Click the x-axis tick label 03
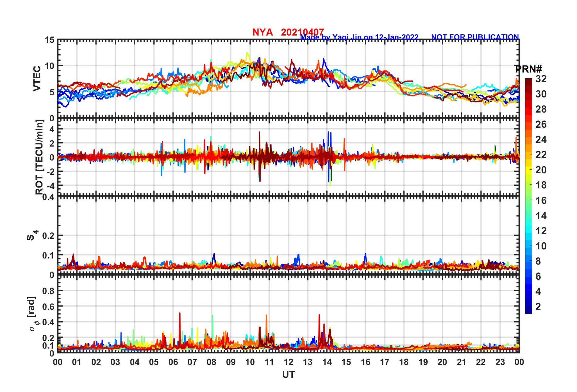 (x=115, y=362)
